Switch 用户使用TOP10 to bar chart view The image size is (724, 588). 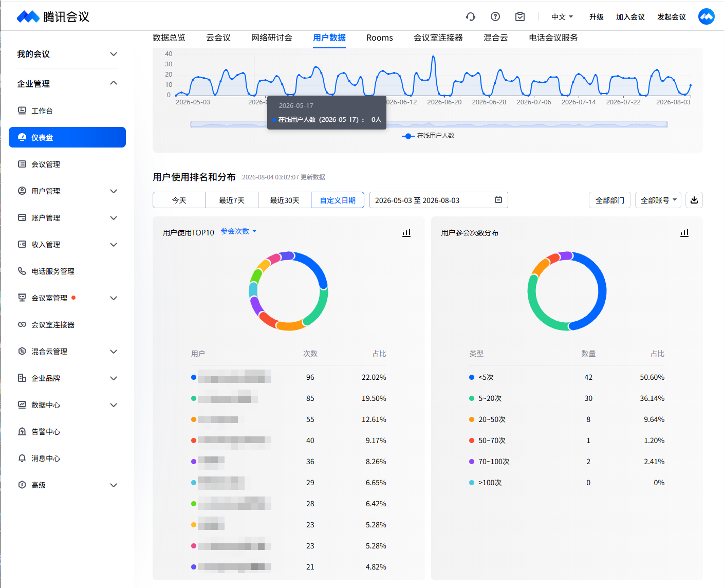406,233
